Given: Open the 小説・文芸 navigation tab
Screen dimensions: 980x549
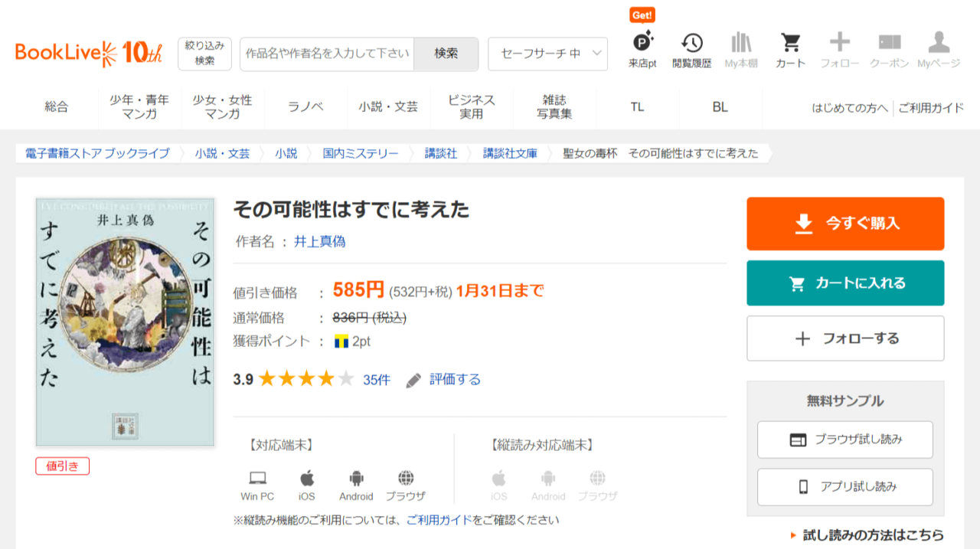Looking at the screenshot, I should pos(388,107).
